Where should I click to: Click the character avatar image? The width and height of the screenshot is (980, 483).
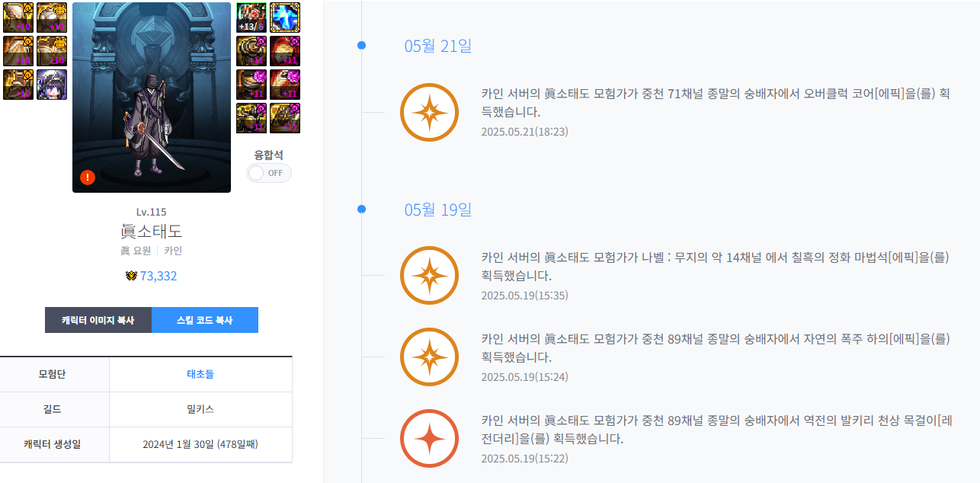152,98
